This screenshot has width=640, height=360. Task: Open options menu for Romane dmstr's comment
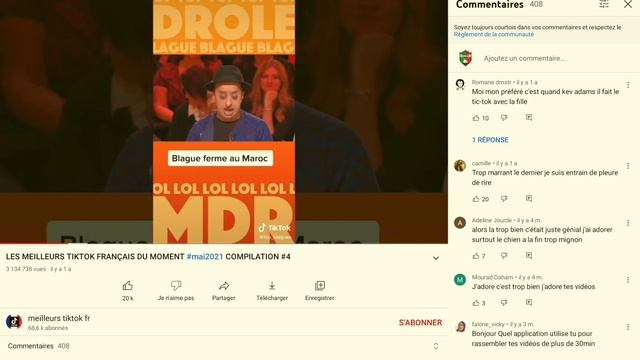pos(628,85)
